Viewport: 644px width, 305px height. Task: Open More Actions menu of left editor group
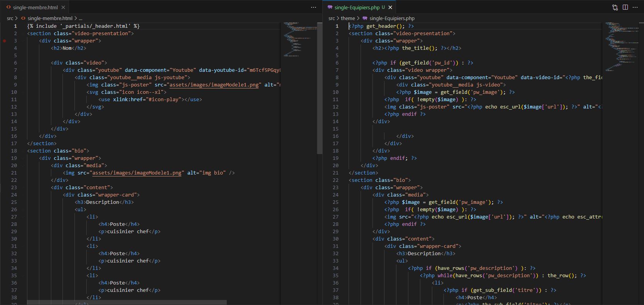pyautogui.click(x=314, y=7)
